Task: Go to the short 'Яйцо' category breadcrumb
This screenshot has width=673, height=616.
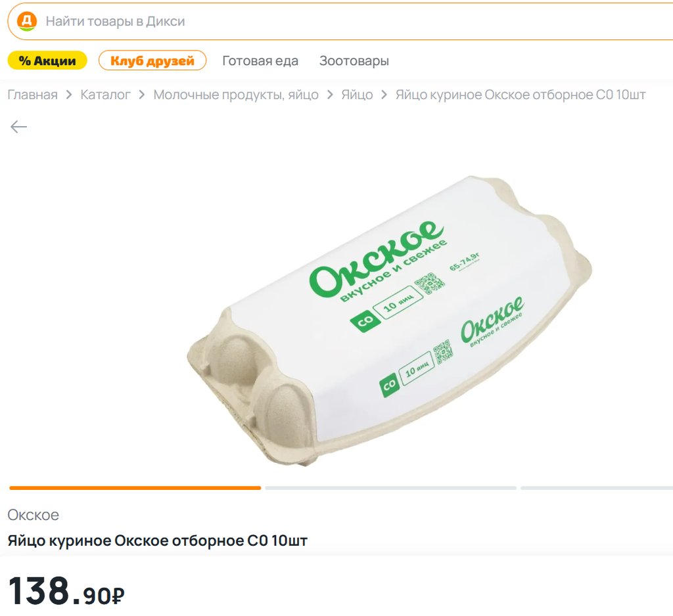Action: point(357,95)
